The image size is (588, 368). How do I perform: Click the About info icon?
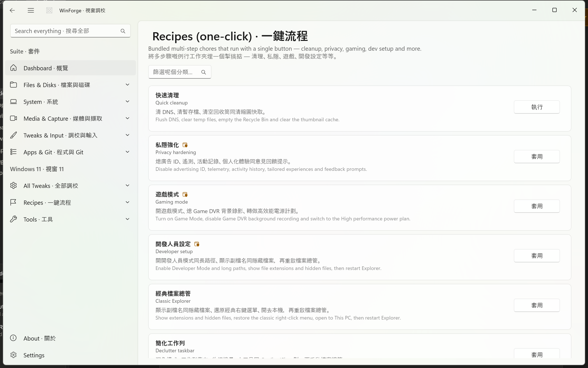13,338
